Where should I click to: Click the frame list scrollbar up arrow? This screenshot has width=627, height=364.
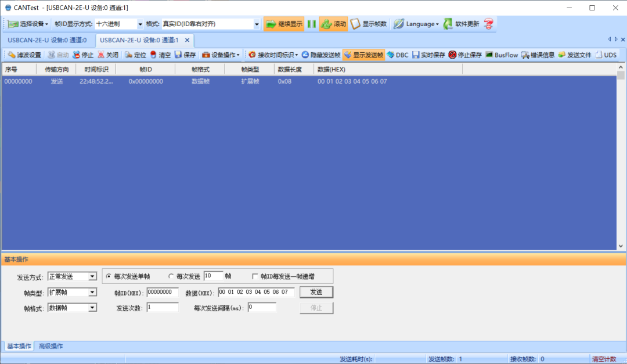(621, 67)
